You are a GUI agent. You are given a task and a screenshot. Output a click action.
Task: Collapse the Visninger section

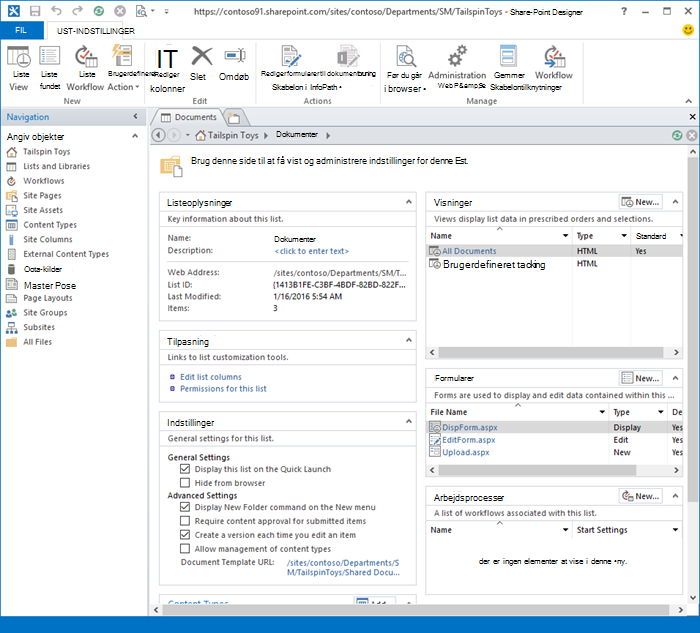click(x=675, y=202)
